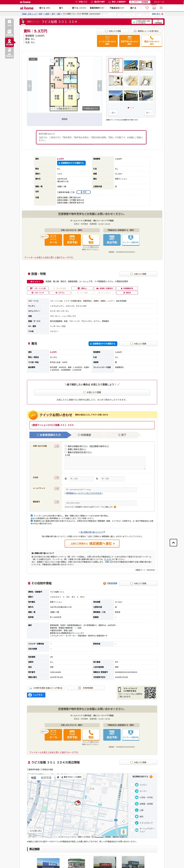Click blue 来店予約 button in contact box
The height and width of the screenshot is (868, 184).
(112, 240)
